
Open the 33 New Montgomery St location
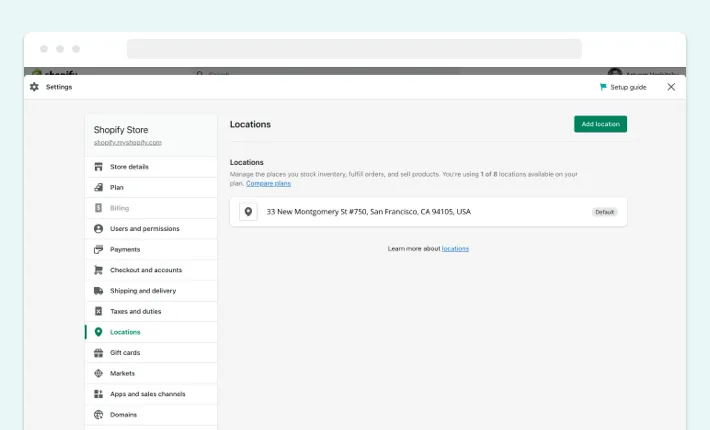[428, 211]
